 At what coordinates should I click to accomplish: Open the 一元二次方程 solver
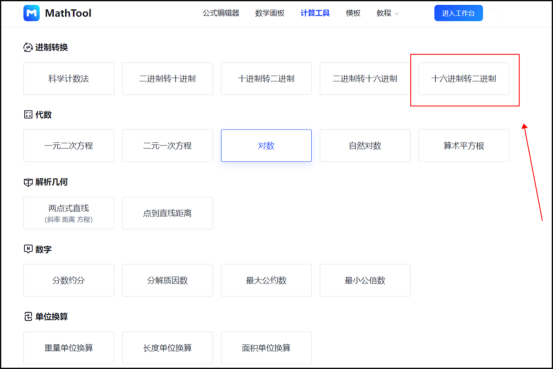point(69,146)
